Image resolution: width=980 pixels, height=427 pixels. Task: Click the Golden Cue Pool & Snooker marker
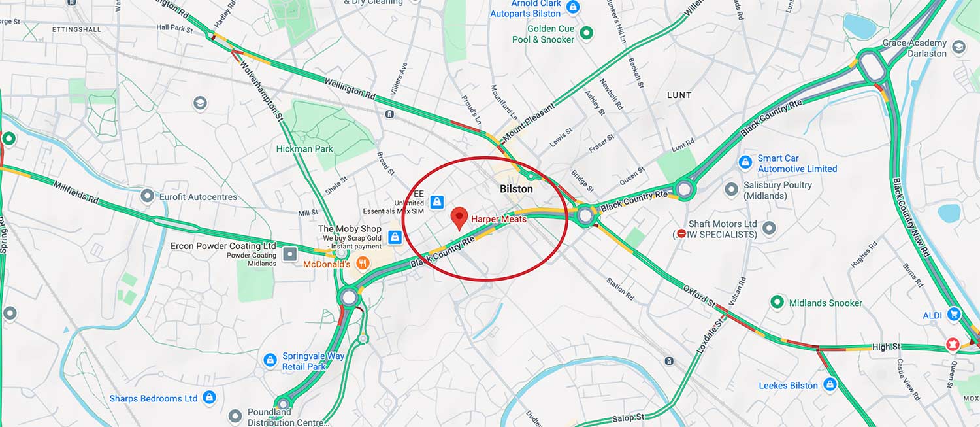click(587, 32)
